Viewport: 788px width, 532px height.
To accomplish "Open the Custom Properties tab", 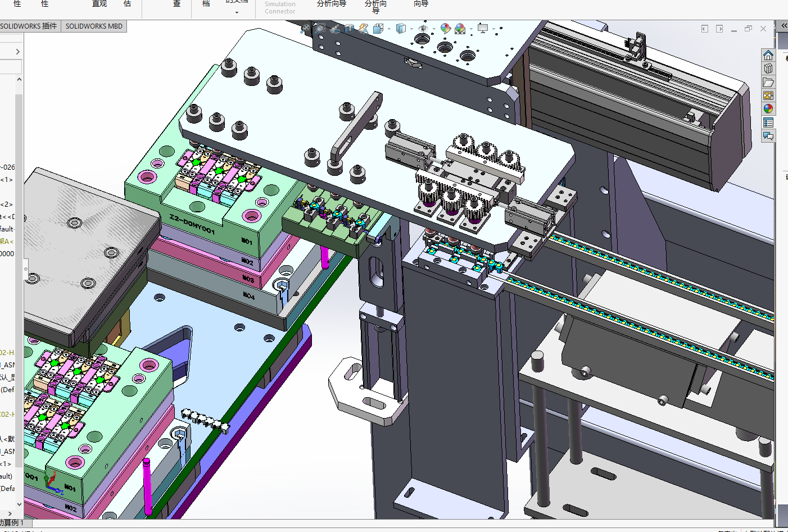I will (768, 122).
